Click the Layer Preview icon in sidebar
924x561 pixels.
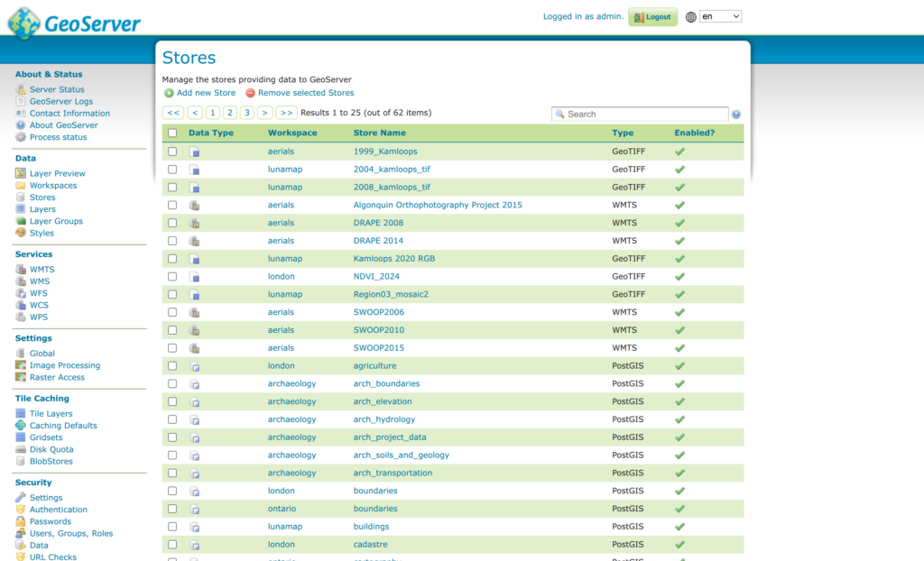click(21, 173)
